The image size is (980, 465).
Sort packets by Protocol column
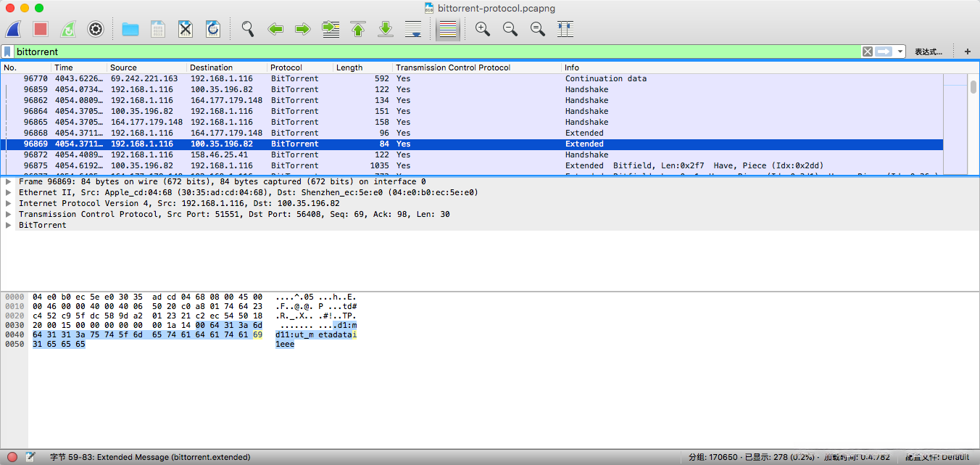286,67
